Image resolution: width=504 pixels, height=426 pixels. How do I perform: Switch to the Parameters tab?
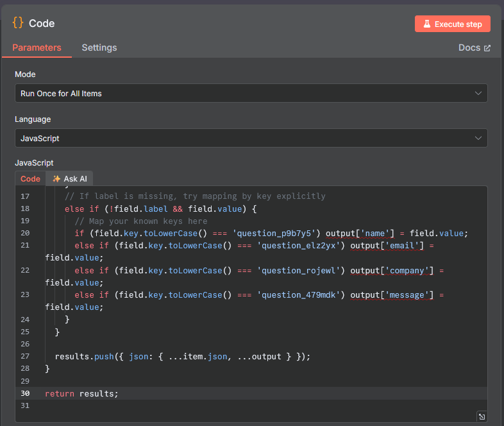pyautogui.click(x=37, y=47)
